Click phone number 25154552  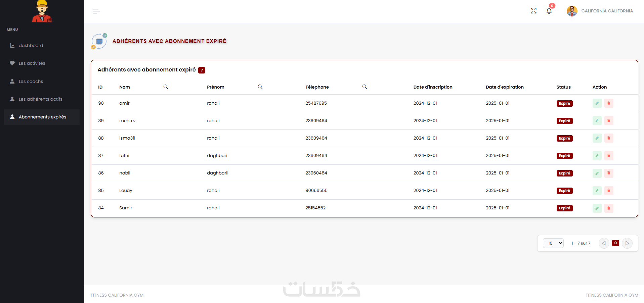(315, 208)
